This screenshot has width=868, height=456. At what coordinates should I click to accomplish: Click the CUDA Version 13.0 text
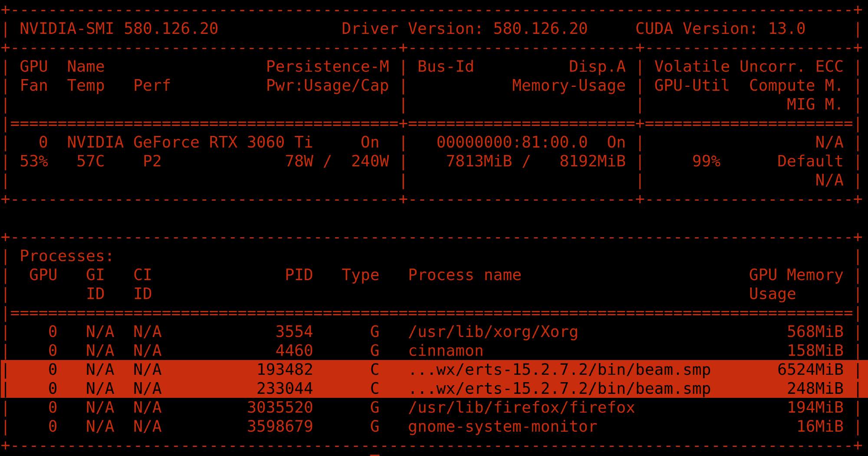[720, 29]
